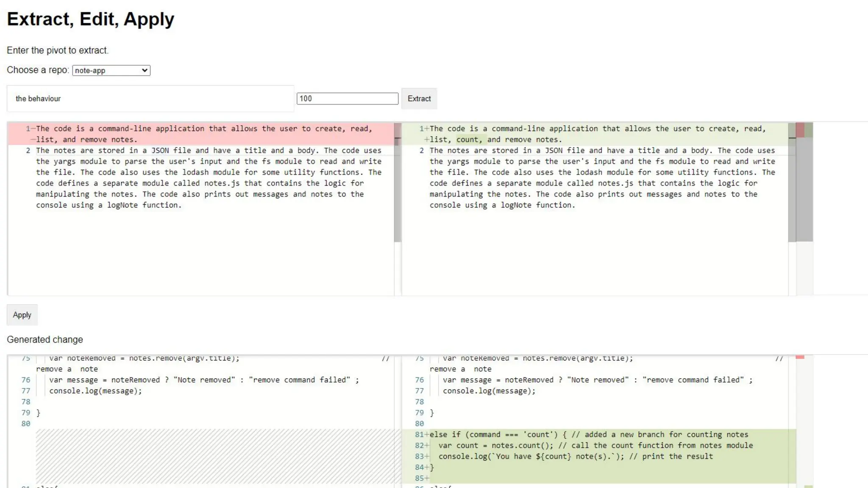Image resolution: width=868 pixels, height=488 pixels.
Task: Click the hatched placeholder area in left generated pane
Action: pyautogui.click(x=214, y=457)
